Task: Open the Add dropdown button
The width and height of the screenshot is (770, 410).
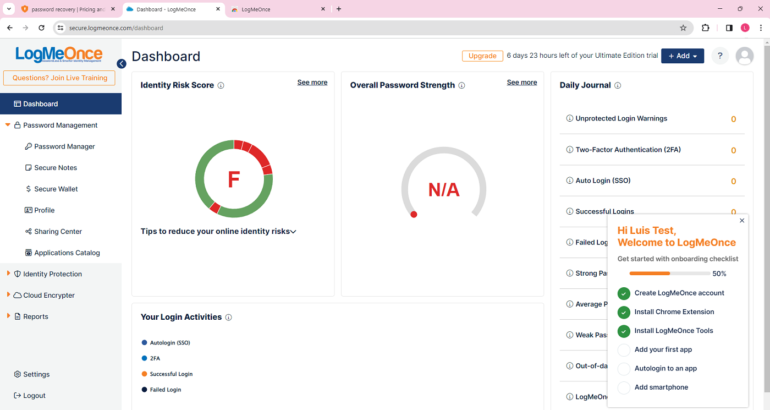Action: pos(682,56)
